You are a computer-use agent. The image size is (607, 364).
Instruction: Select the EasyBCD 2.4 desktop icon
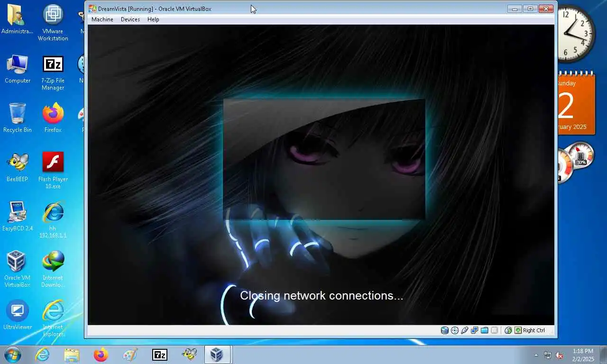(18, 217)
